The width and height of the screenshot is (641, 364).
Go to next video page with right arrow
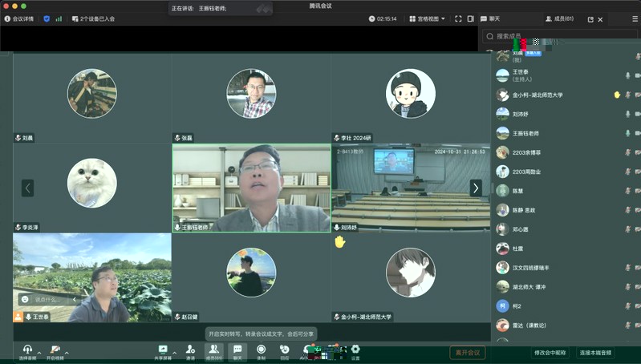click(x=476, y=188)
